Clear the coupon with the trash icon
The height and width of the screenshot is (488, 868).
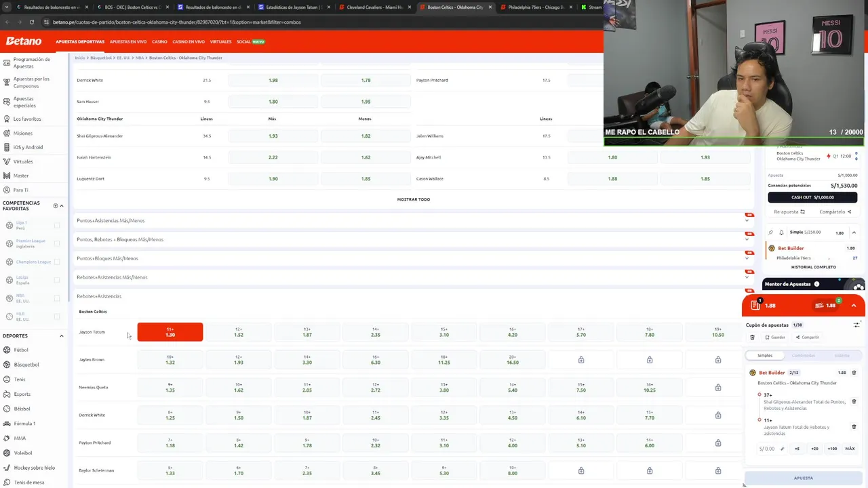[x=752, y=338]
